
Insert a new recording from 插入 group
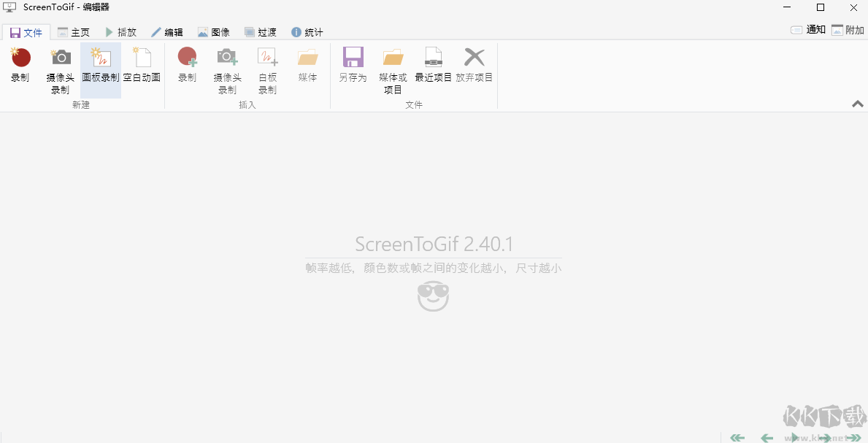pos(187,66)
